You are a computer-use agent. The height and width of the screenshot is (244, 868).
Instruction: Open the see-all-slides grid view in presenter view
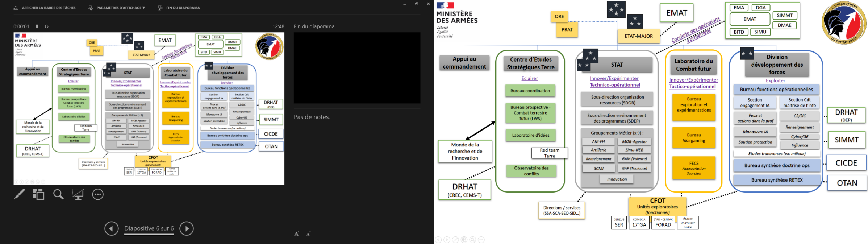pyautogui.click(x=38, y=194)
